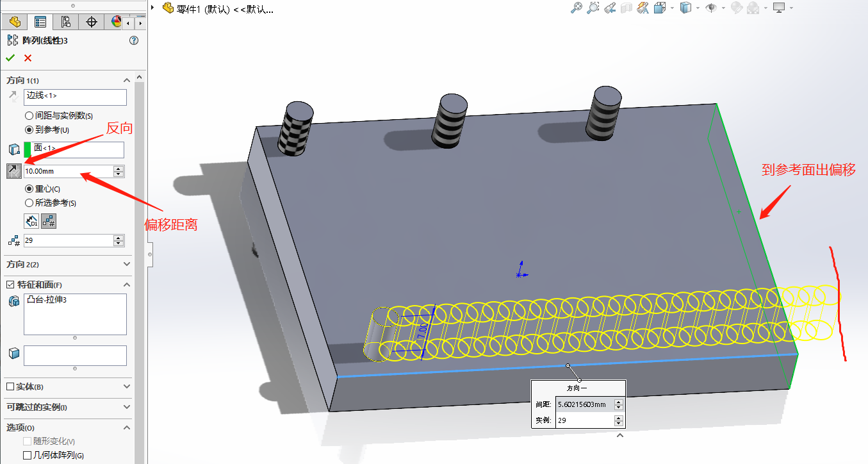
Task: Open the View Orientation dropdown arrow
Action: [672, 8]
